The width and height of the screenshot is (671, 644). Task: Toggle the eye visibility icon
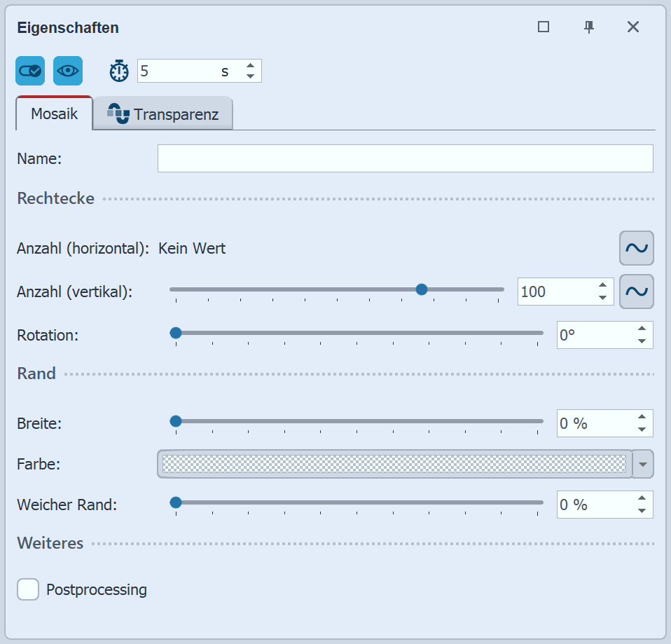[x=68, y=71]
